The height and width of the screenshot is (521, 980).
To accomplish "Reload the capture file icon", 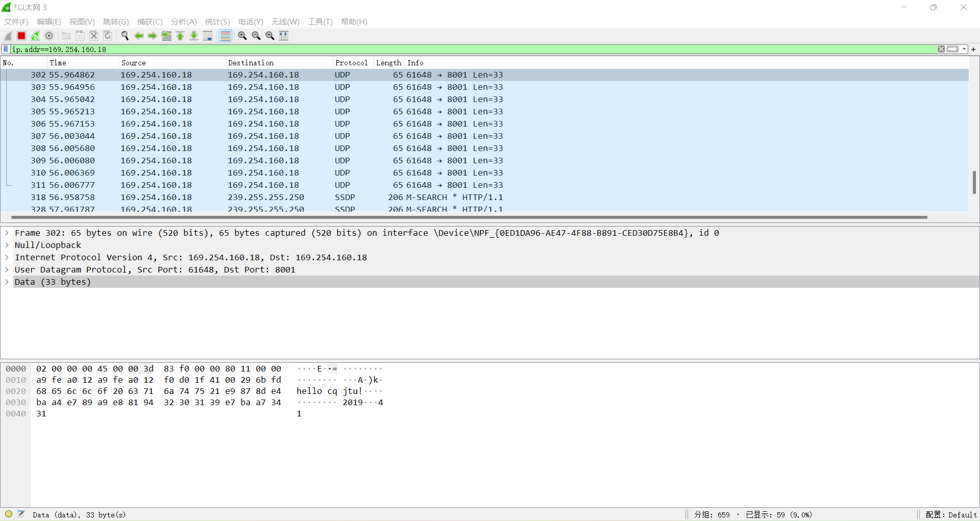I will pyautogui.click(x=108, y=36).
